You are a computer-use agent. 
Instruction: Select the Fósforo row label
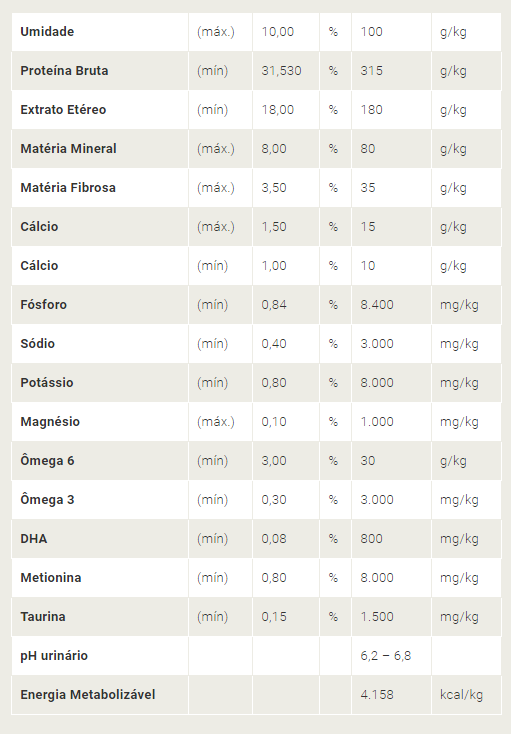[x=44, y=305]
